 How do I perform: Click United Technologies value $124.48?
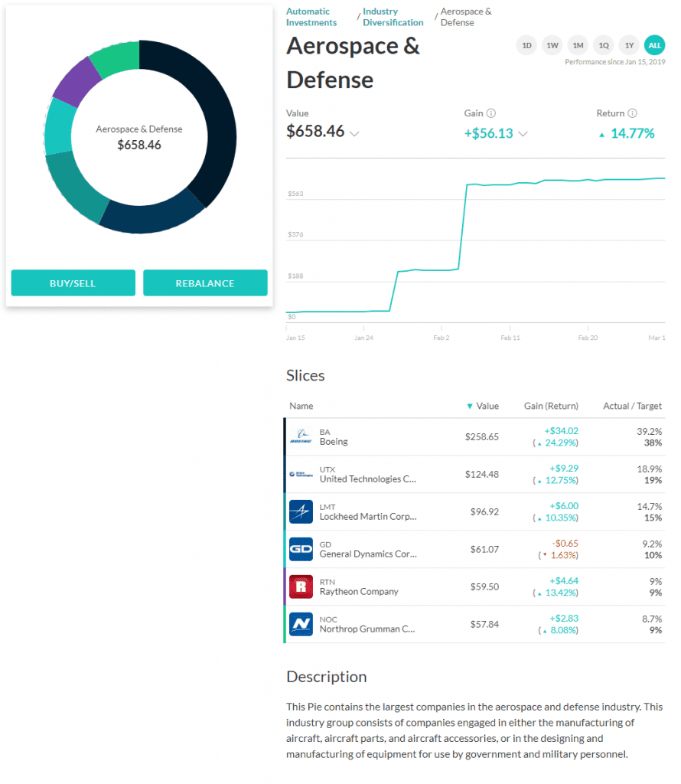click(481, 474)
